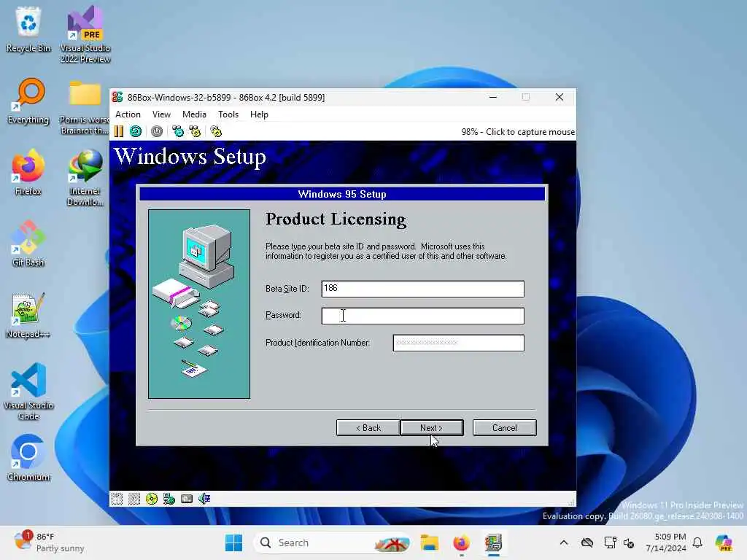Cancel the Windows 95 Setup

tap(505, 427)
